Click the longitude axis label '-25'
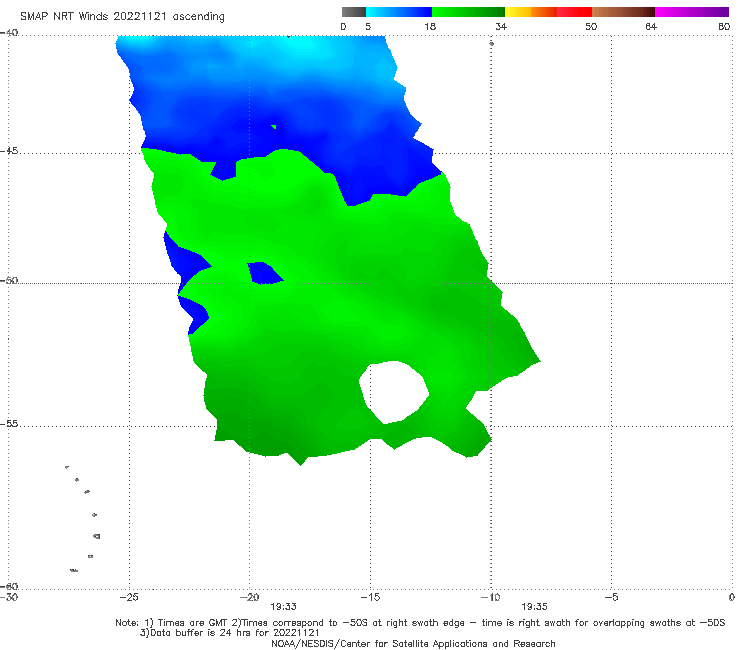This screenshot has width=740, height=650. [129, 597]
